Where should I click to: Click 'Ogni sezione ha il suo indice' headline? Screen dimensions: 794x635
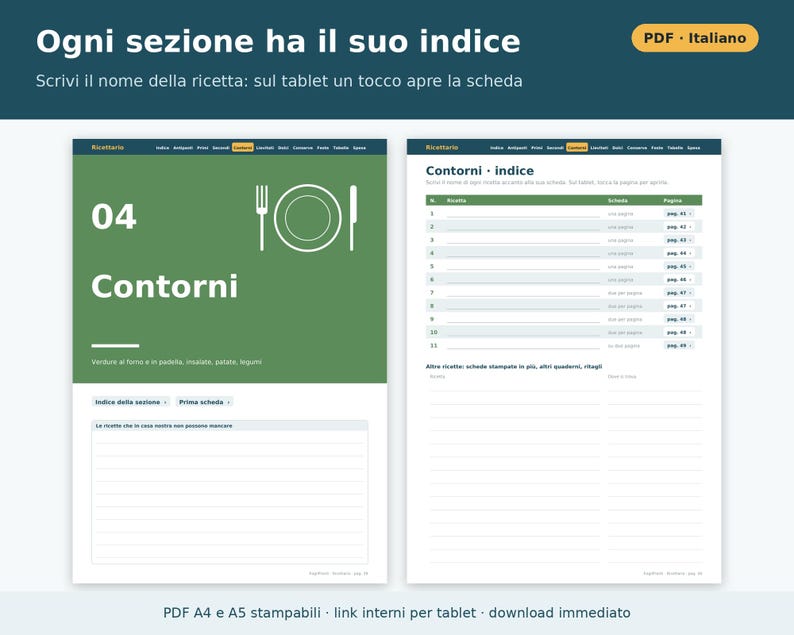click(278, 42)
